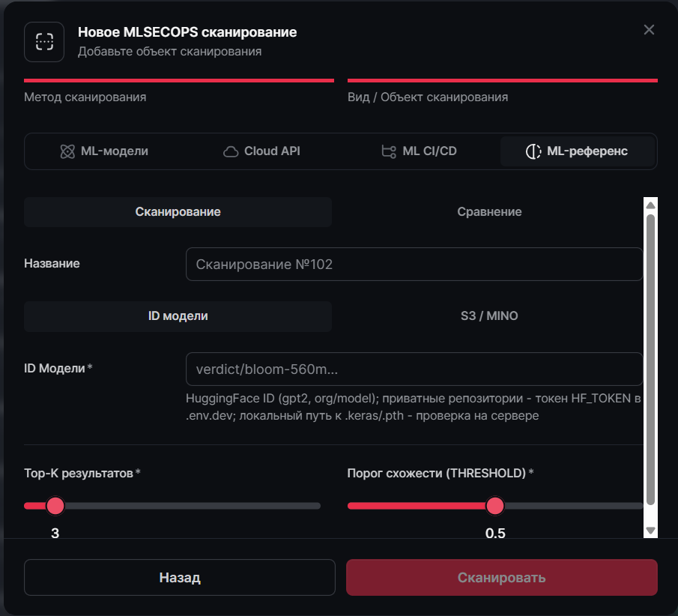678x616 pixels.
Task: Click the Порог схожести threshold slider handle
Action: coord(495,506)
